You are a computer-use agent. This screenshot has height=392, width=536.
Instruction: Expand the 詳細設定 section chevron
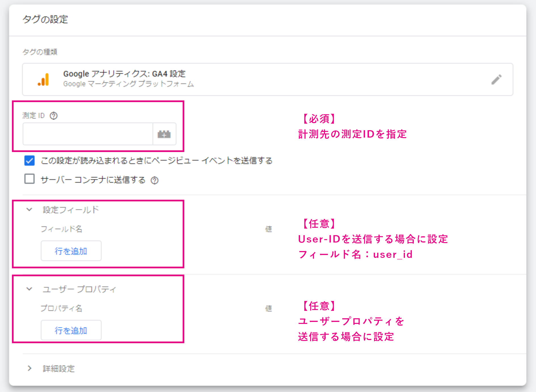coord(29,368)
